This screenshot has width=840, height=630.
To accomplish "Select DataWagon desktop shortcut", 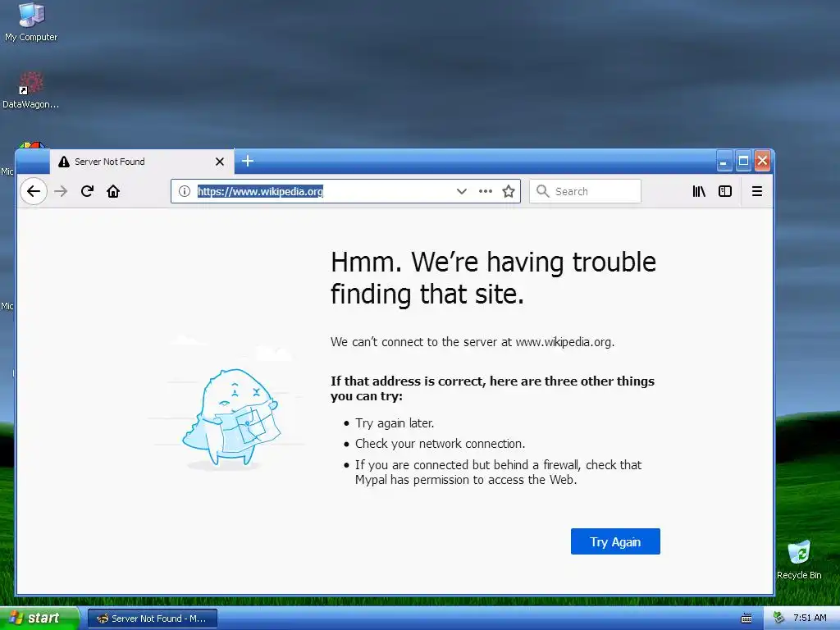I will point(30,90).
